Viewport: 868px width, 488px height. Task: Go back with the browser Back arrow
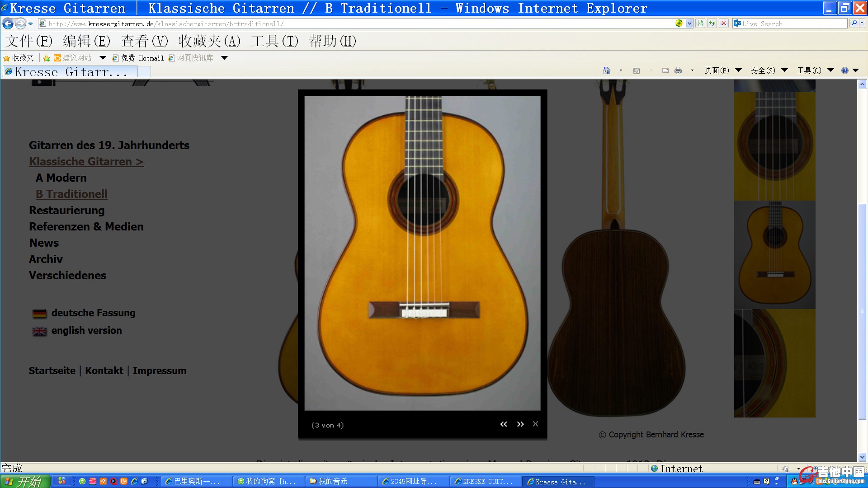coord(8,23)
